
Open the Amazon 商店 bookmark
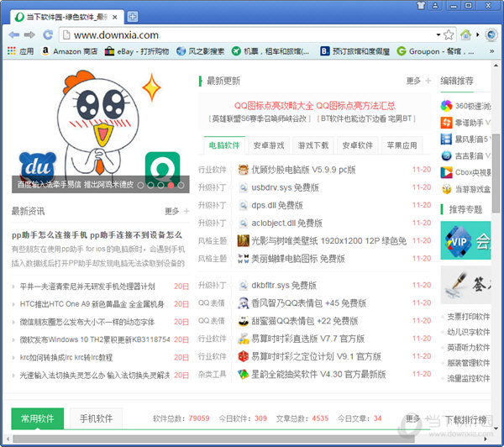click(x=70, y=51)
